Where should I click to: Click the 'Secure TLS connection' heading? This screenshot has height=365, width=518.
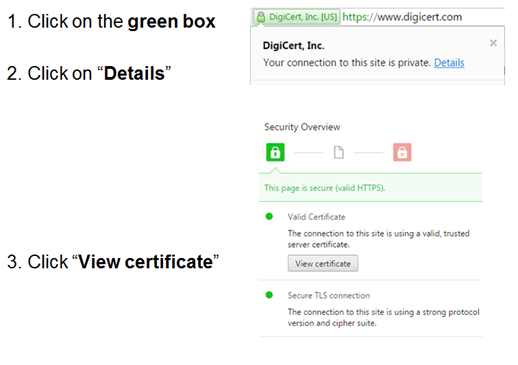click(329, 295)
